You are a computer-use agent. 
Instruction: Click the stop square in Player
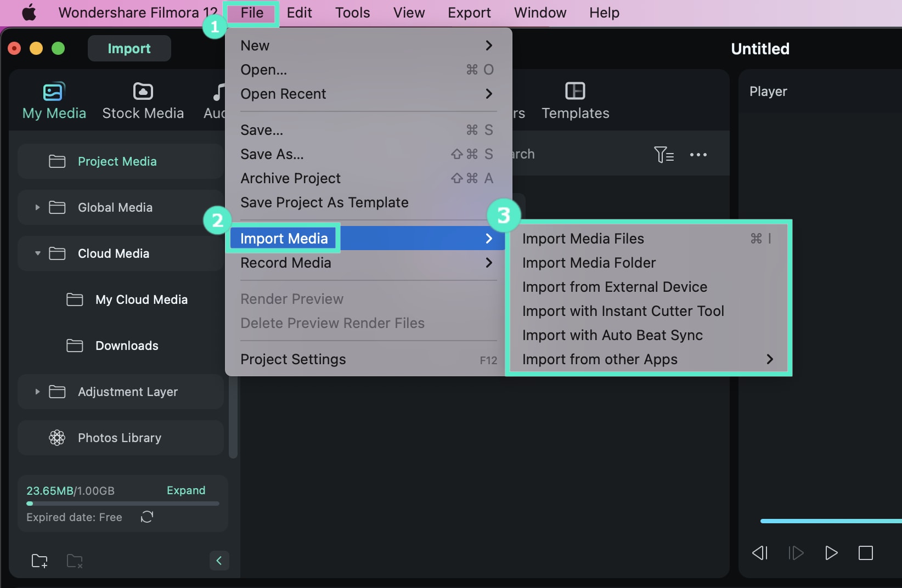865,553
